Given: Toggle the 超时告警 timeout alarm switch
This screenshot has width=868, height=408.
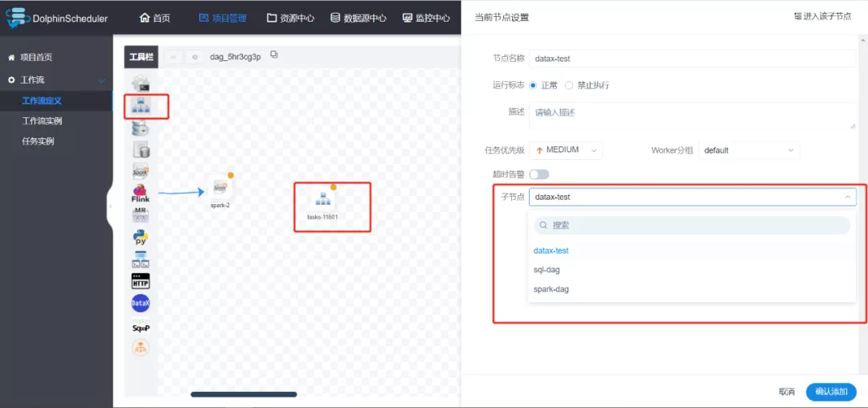Looking at the screenshot, I should pyautogui.click(x=539, y=174).
